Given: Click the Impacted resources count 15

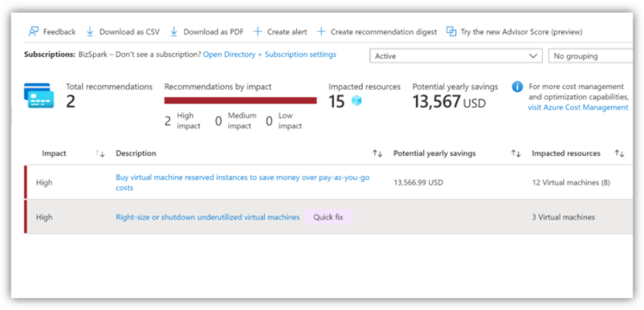Looking at the screenshot, I should pyautogui.click(x=336, y=101).
